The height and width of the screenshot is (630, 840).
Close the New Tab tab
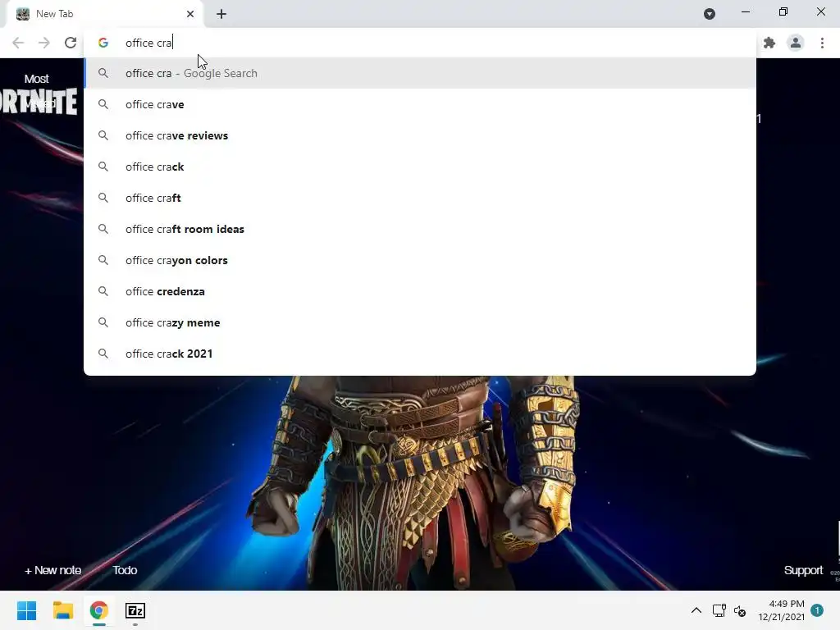click(190, 14)
